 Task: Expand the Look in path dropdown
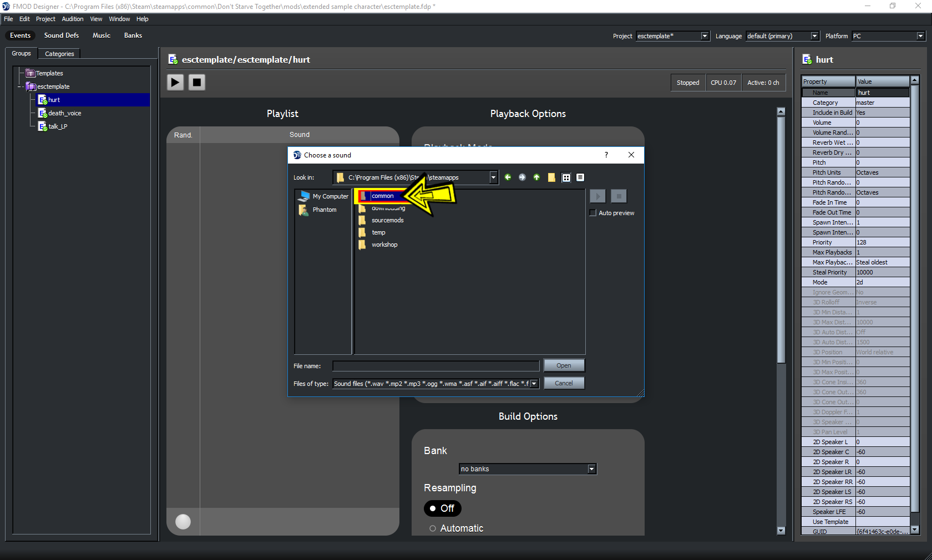(493, 177)
